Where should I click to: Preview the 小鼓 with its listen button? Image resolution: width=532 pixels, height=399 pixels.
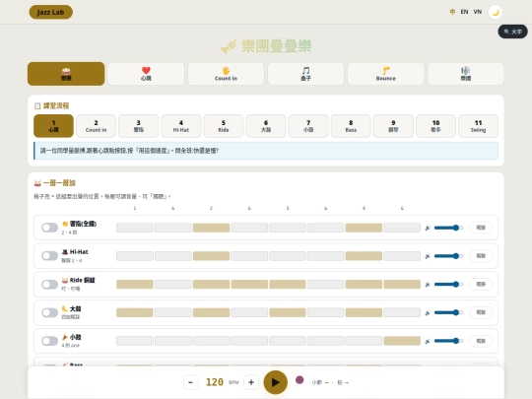(x=481, y=341)
